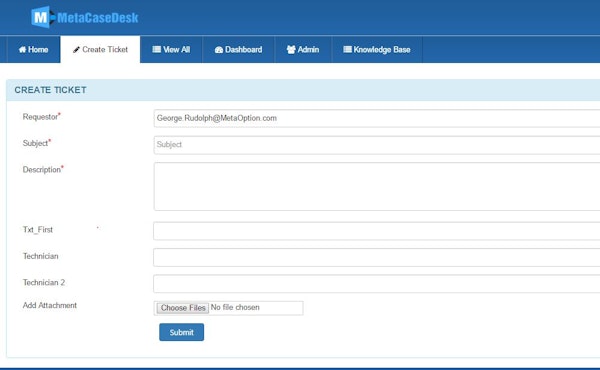Click the Requestor email field
600x370 pixels.
(377, 118)
